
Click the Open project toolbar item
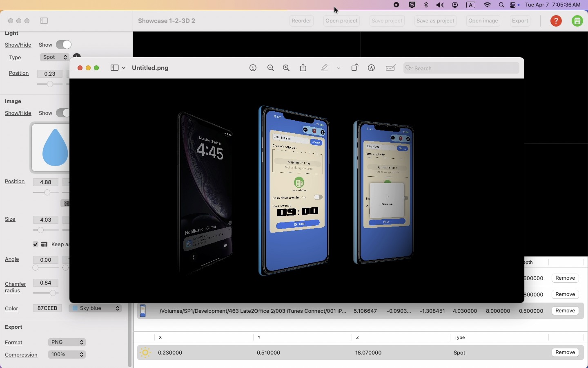pyautogui.click(x=342, y=21)
